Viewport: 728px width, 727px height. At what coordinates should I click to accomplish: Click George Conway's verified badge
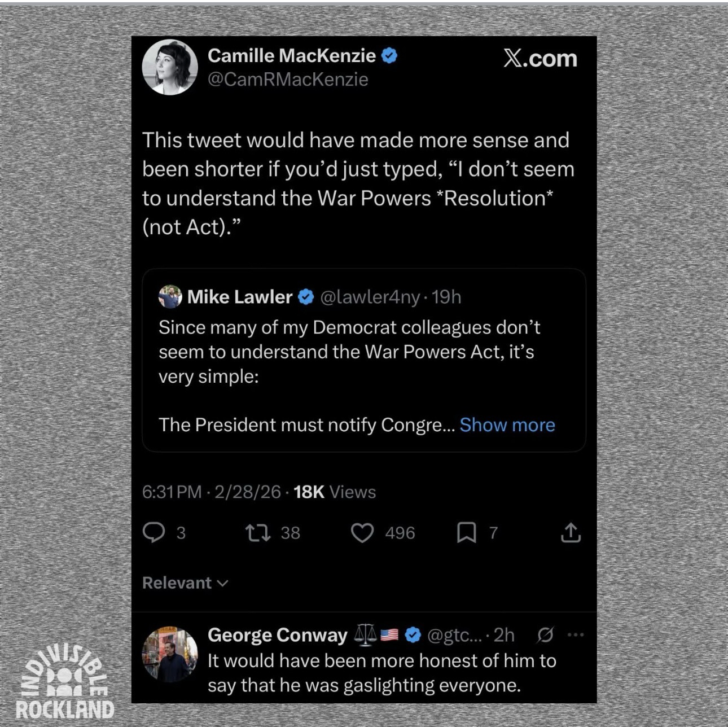[x=413, y=635]
